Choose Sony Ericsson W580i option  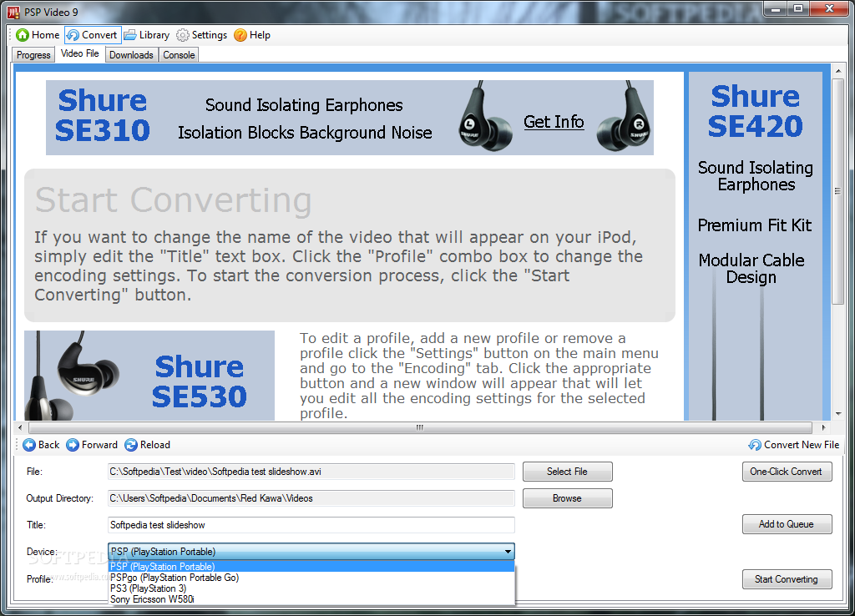(x=311, y=599)
